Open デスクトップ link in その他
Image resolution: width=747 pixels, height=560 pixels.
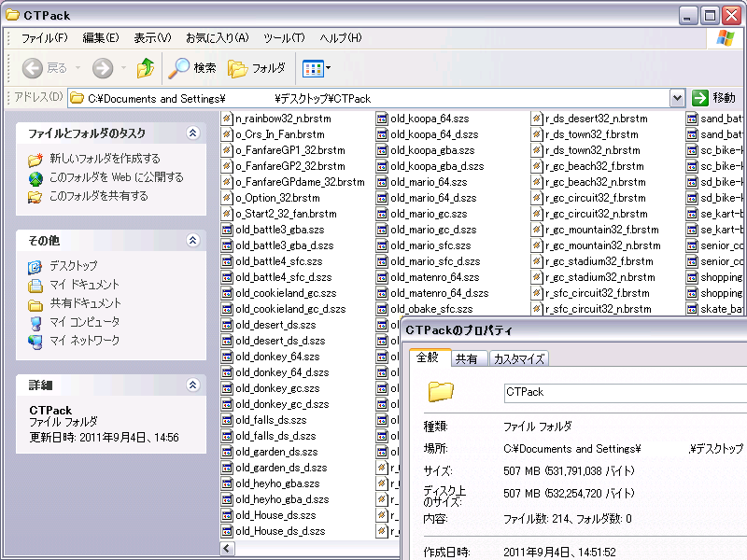click(x=74, y=266)
